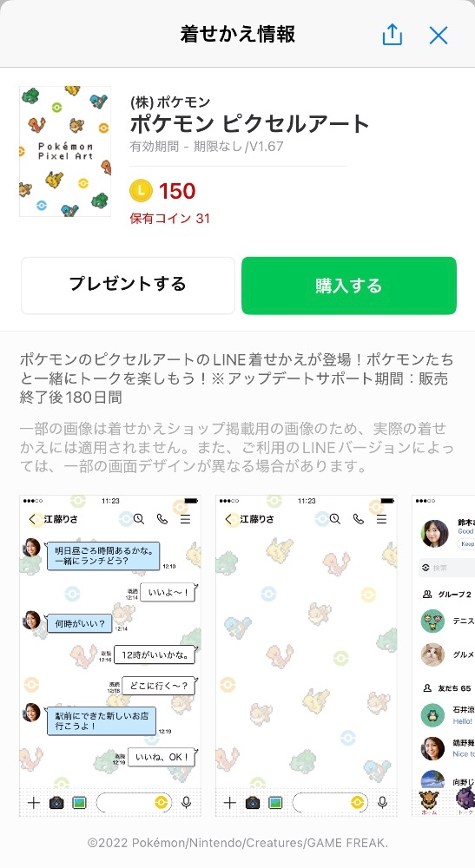Open the (株) ポケモン creator link

pyautogui.click(x=170, y=102)
